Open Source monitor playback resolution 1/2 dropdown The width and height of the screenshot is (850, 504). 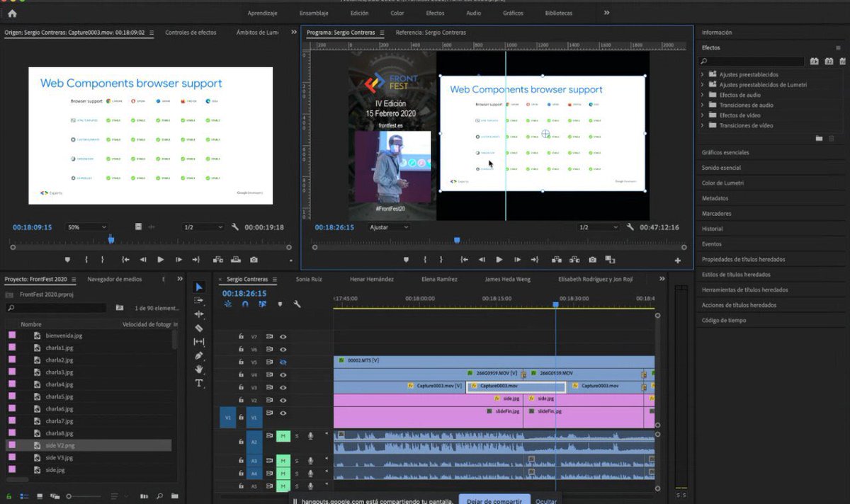coord(203,227)
